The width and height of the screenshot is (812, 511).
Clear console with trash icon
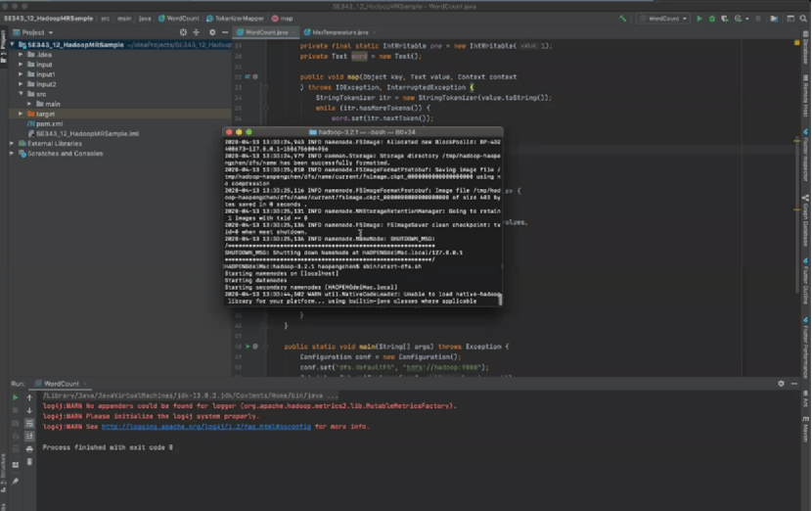[x=28, y=459]
